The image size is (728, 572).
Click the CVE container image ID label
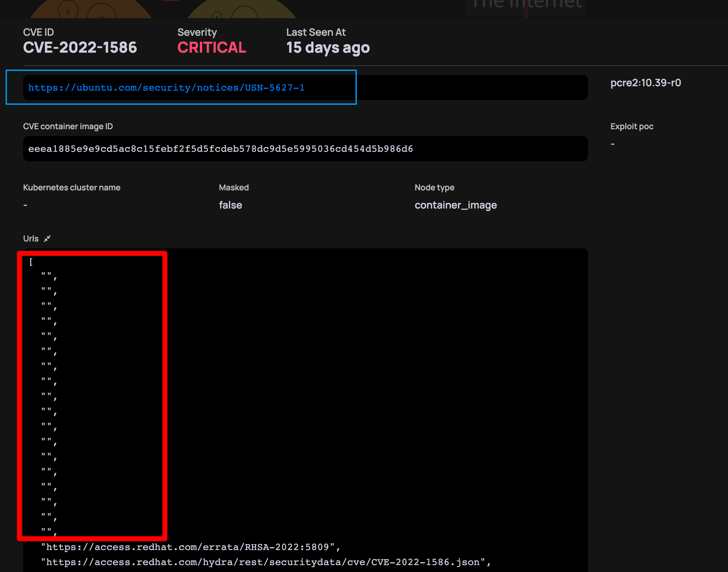tap(68, 126)
